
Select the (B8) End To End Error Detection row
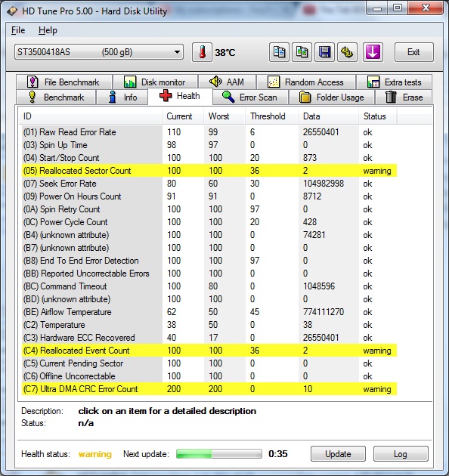[x=209, y=261]
